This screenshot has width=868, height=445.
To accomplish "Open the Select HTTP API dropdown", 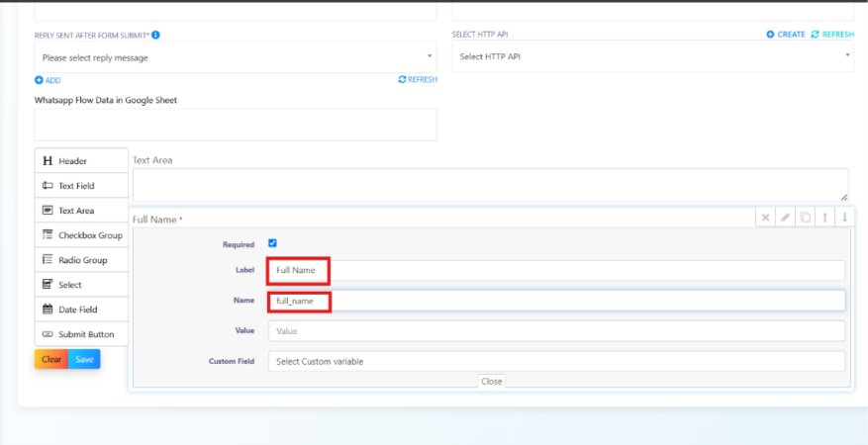I will [x=653, y=56].
